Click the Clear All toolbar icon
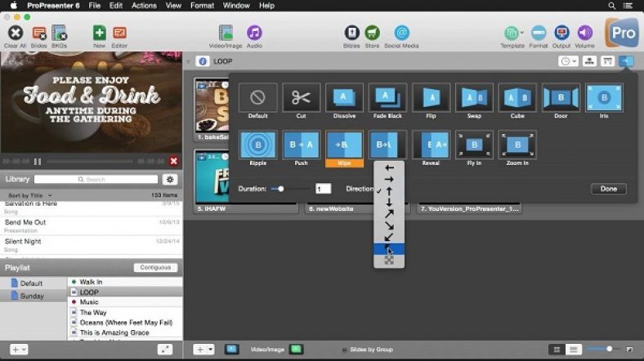The height and width of the screenshot is (361, 644). point(15,34)
